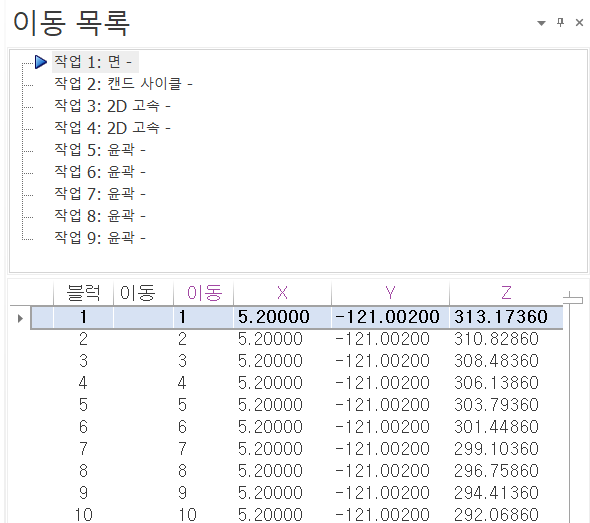Select the Z value 296.75860
590x523 pixels.
tap(496, 471)
